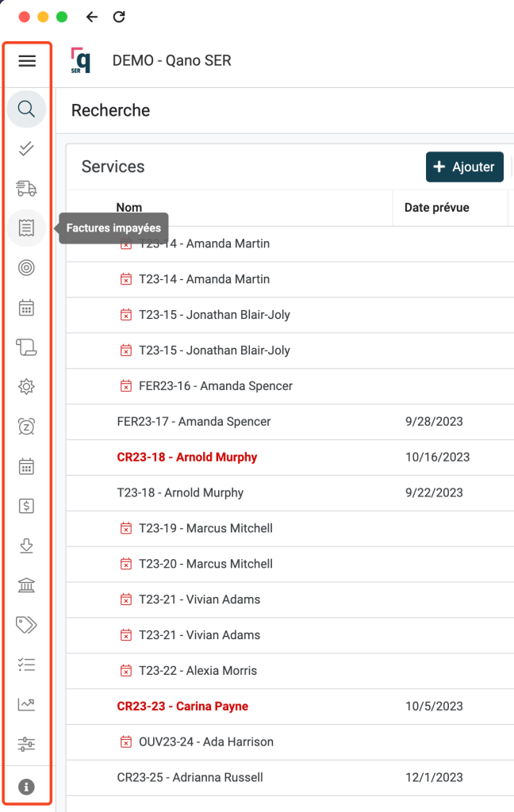The image size is (514, 812).
Task: Click the price tags sidebar icon
Action: pos(26,625)
